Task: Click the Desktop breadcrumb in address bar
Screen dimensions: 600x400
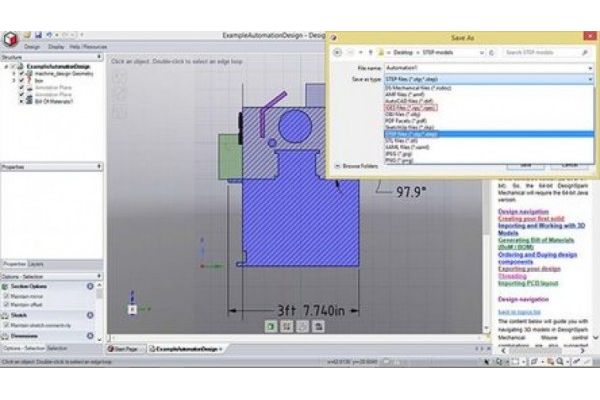Action: (x=403, y=52)
